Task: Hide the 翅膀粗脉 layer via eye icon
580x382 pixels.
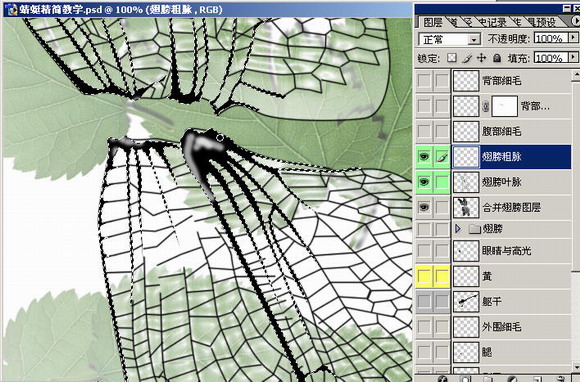Action: pos(424,157)
